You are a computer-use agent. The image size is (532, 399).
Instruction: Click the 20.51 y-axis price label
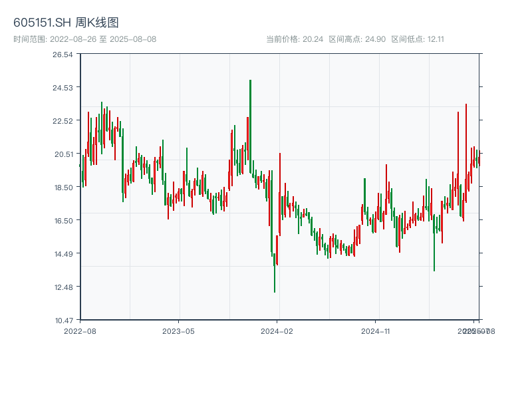pyautogui.click(x=63, y=154)
